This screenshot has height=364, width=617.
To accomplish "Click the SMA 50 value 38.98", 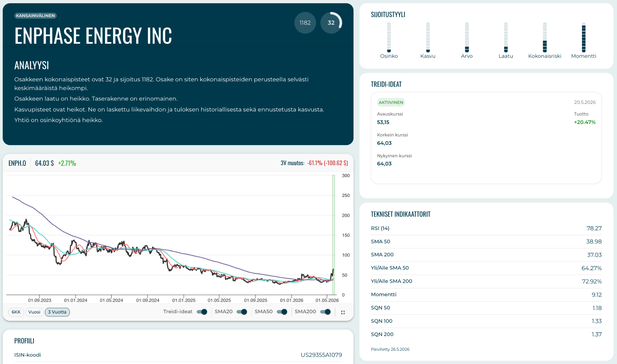I will tap(594, 242).
